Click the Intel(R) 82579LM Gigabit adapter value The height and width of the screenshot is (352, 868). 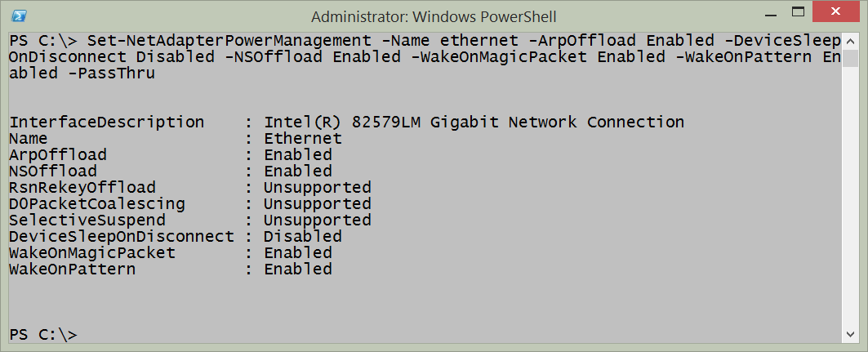(x=474, y=123)
